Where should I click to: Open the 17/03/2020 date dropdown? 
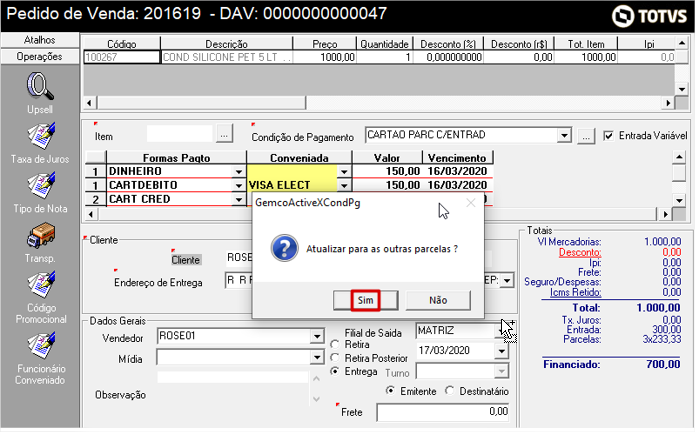point(501,351)
